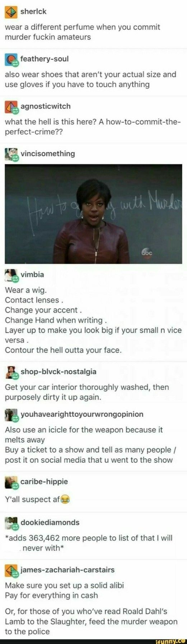Open the feathery-soul username link

45,59
